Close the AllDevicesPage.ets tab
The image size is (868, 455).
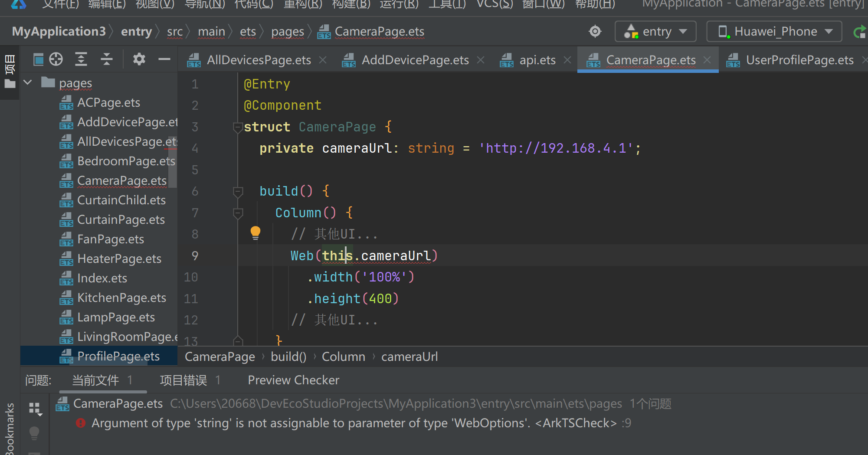pyautogui.click(x=323, y=60)
